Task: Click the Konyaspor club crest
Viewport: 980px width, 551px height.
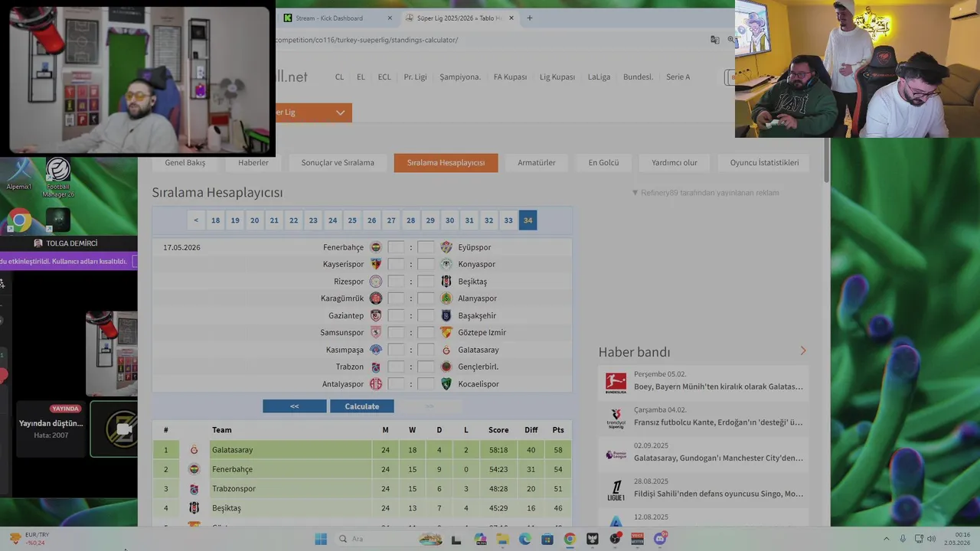Action: tap(446, 264)
